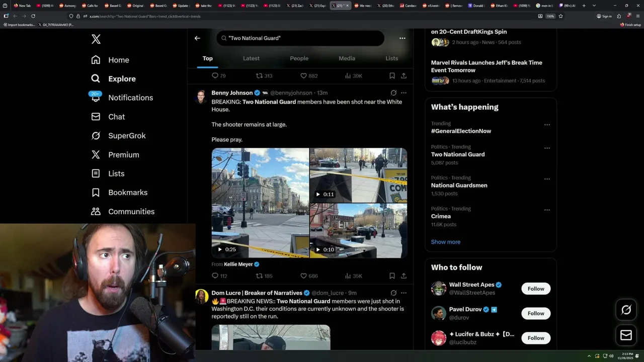Viewport: 644px width, 362px height.
Task: Bookmark page with address bar star
Action: click(560, 16)
